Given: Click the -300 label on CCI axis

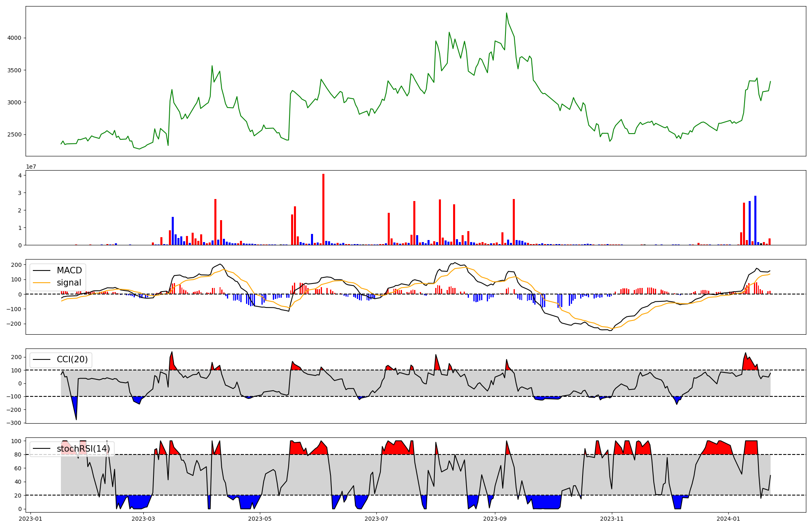Looking at the screenshot, I should 15,423.
